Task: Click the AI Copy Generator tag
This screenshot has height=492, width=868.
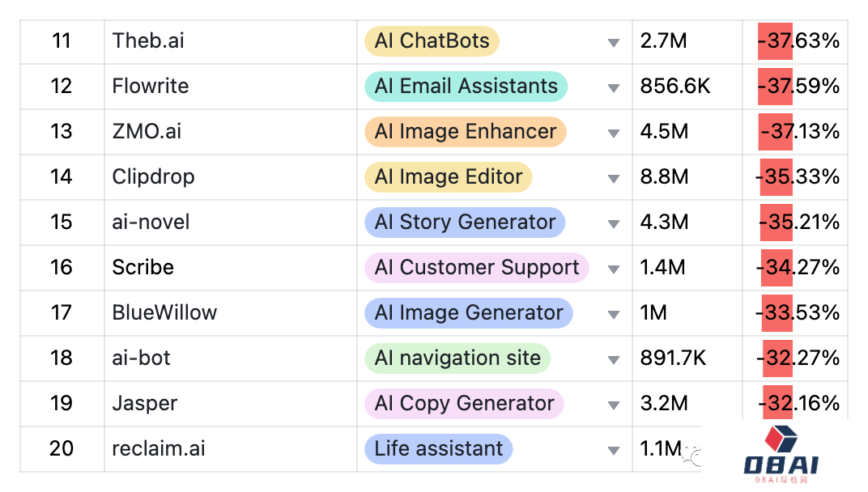Action: tap(465, 404)
